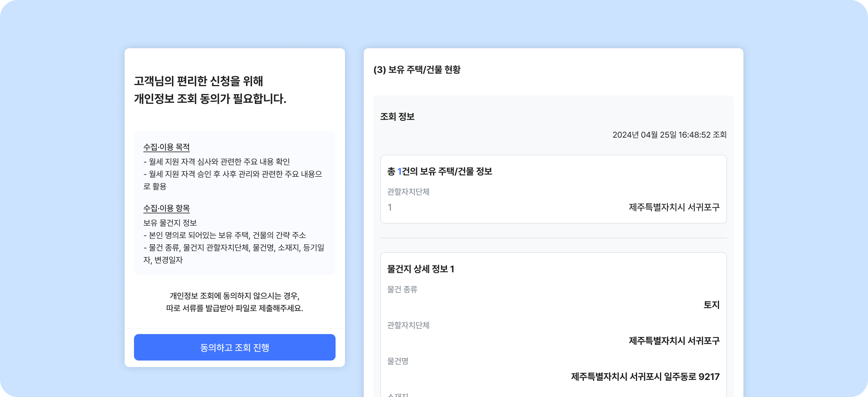Click the 2024년 04월 25일 조회 timestamp
This screenshot has height=397, width=868.
[669, 135]
